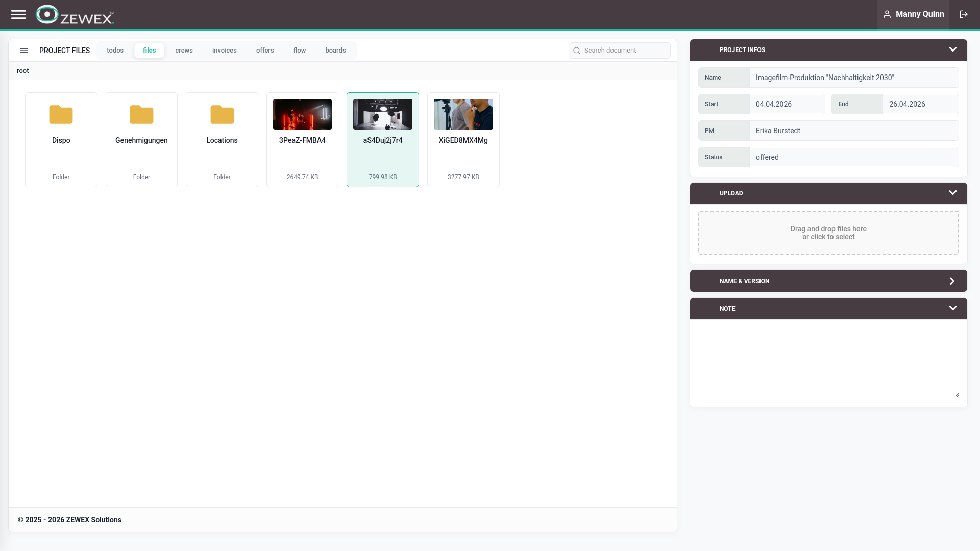Expand the Name & Version section
Screen dimensions: 980x551
(952, 281)
